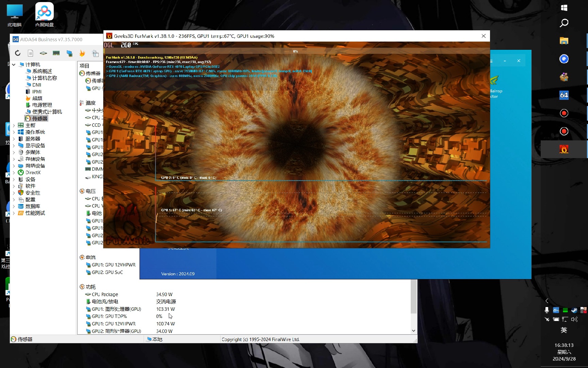Click the 103.31 W value
This screenshot has height=368, width=588.
(x=165, y=309)
